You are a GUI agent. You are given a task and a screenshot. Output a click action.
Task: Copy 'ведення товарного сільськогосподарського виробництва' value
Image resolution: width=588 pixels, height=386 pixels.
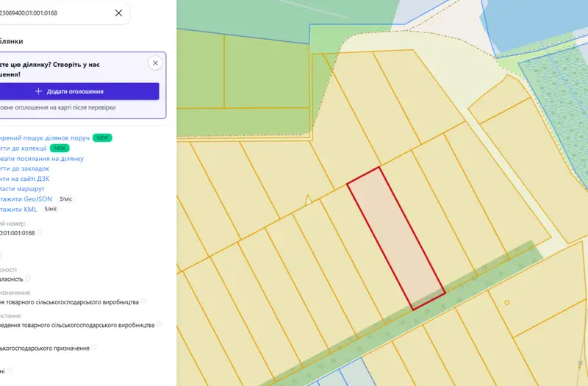(159, 324)
